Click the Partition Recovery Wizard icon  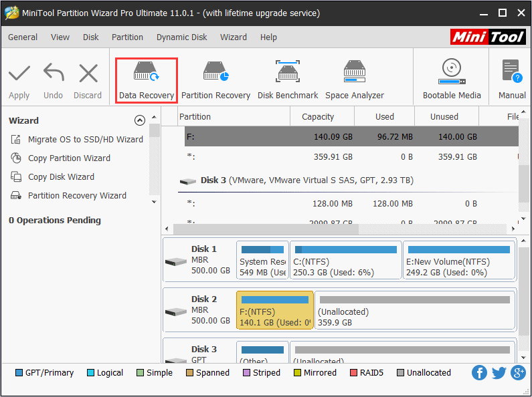pos(16,195)
